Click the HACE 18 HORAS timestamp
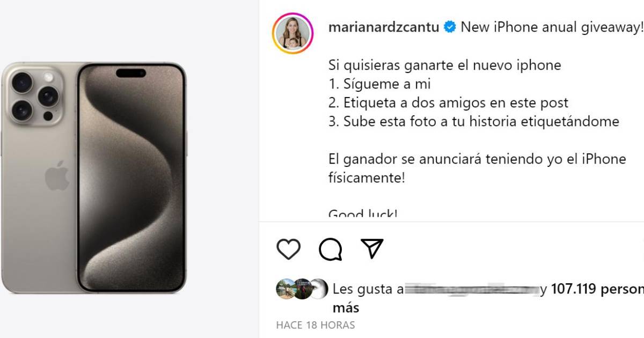 pos(316,325)
